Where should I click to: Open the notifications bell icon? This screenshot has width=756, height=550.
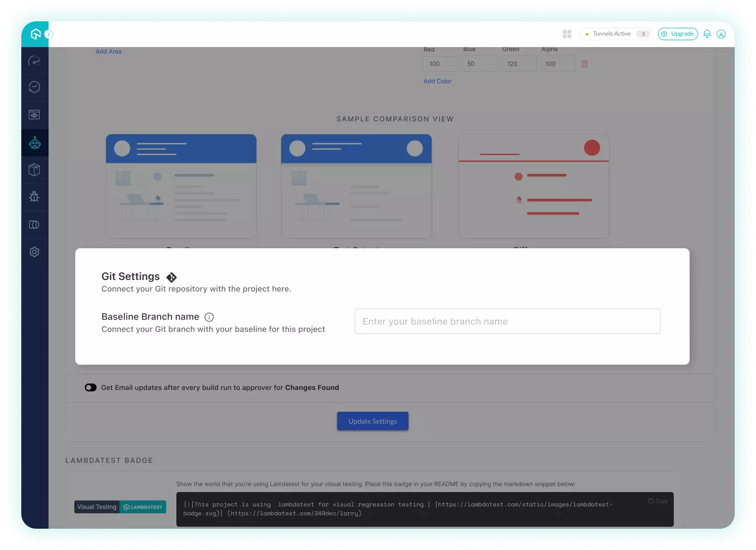pyautogui.click(x=707, y=34)
